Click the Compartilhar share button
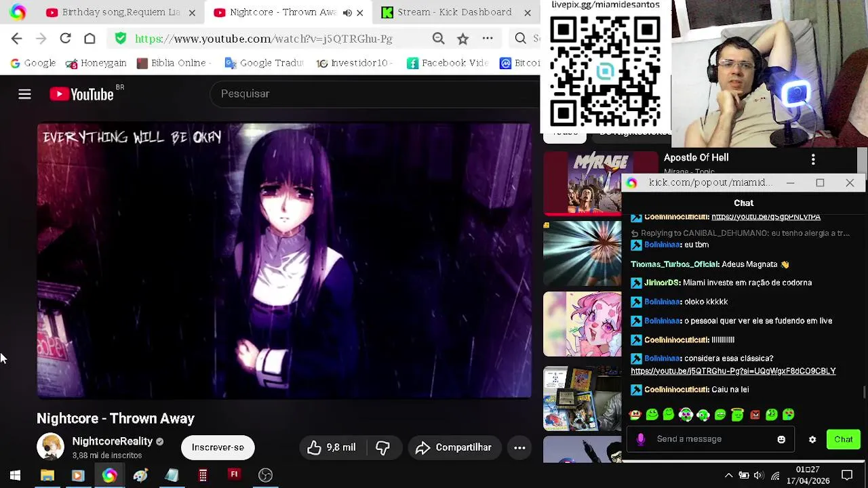Screen dimensions: 868x488 tap(453, 447)
